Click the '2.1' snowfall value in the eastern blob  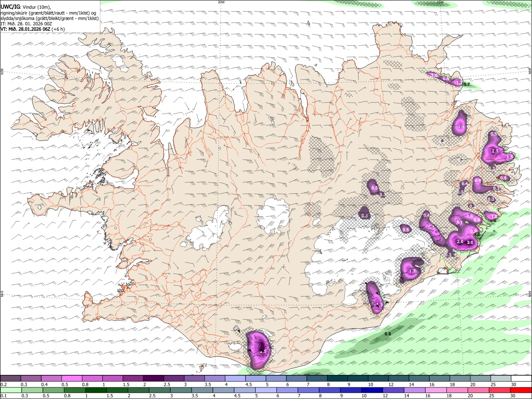pos(495,151)
